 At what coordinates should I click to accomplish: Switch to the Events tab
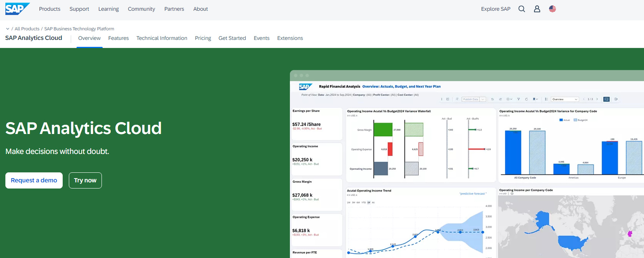coord(261,38)
